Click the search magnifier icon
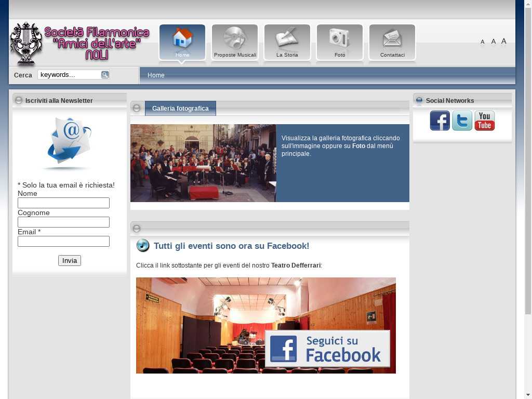The height and width of the screenshot is (399, 532). (x=105, y=75)
